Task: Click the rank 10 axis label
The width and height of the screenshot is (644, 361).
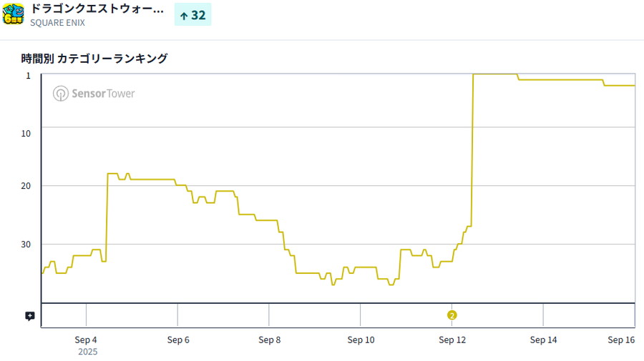Action: (26, 133)
